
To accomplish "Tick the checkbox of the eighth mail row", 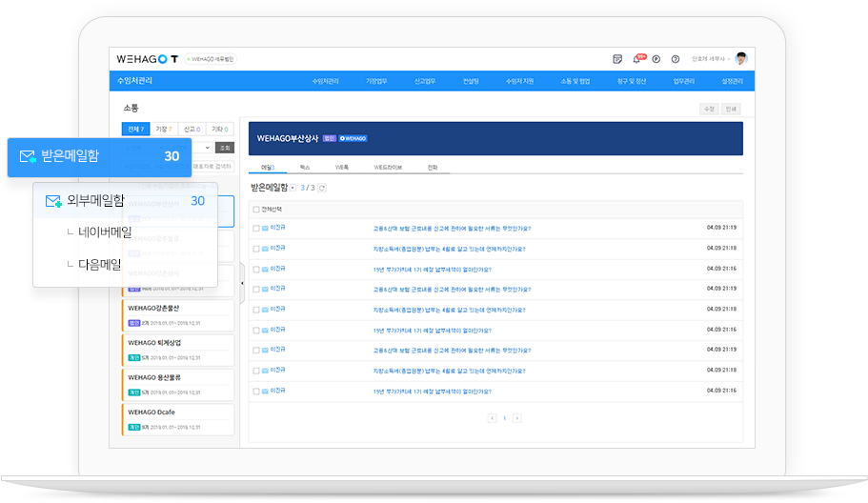I will [x=255, y=371].
